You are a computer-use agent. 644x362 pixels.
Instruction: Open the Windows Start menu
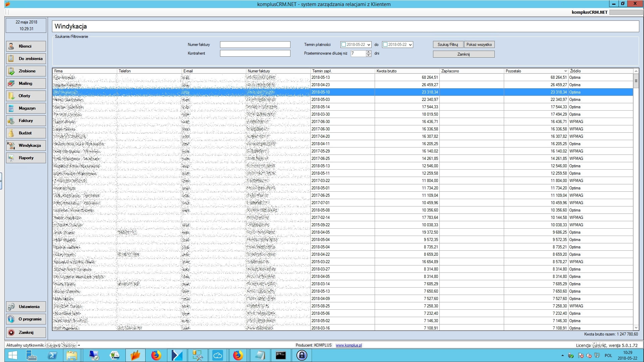click(x=13, y=355)
